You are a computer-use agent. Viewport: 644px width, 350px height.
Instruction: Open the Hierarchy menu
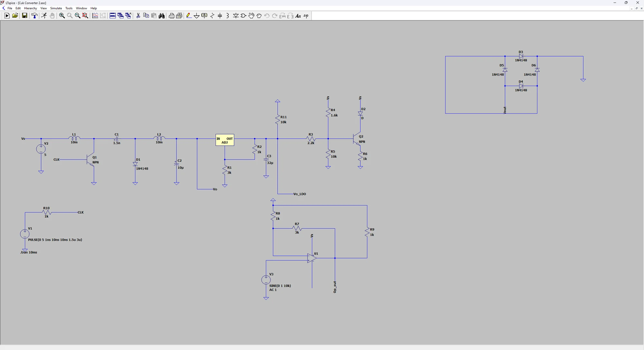pos(31,8)
